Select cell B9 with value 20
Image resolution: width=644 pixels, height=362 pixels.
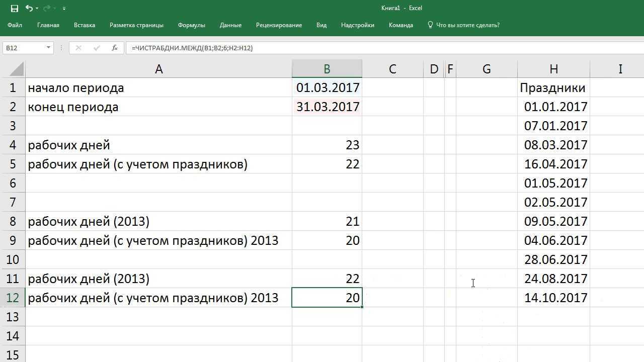point(327,240)
